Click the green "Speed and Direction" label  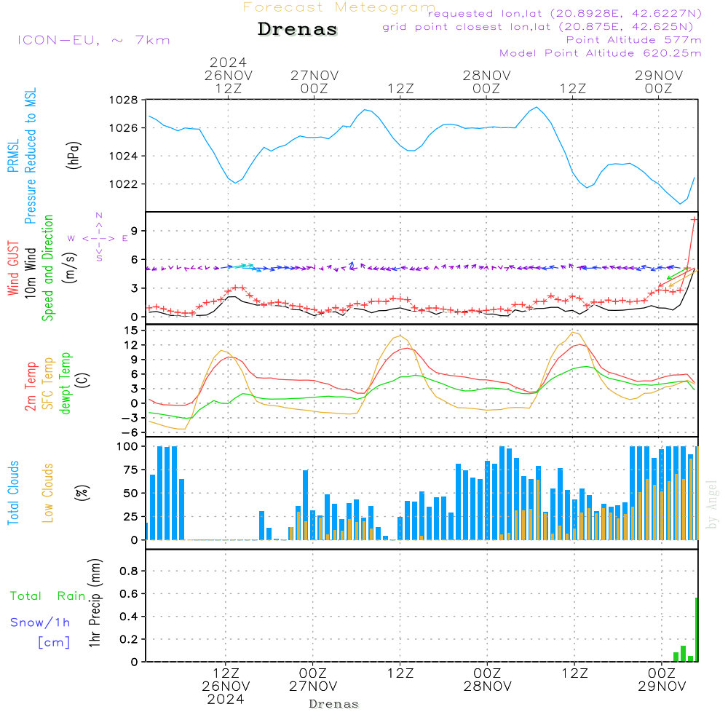(47, 268)
